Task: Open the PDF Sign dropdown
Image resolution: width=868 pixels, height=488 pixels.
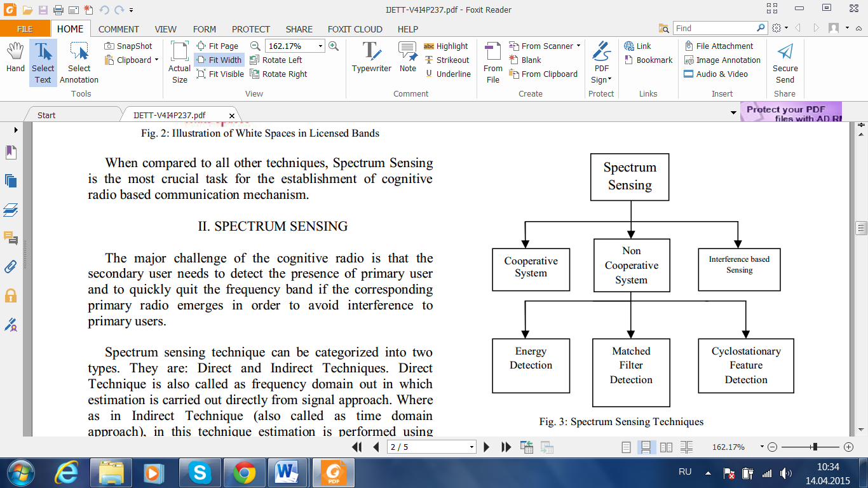Action: click(x=609, y=79)
